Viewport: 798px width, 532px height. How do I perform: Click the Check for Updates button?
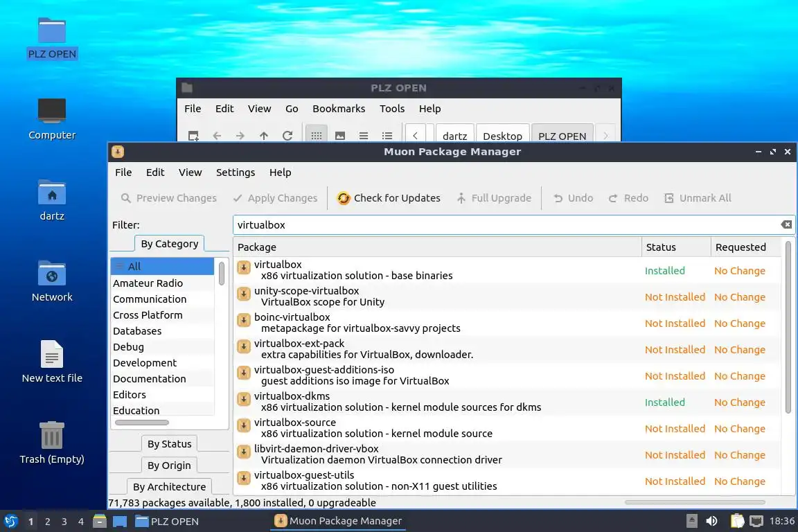click(389, 198)
